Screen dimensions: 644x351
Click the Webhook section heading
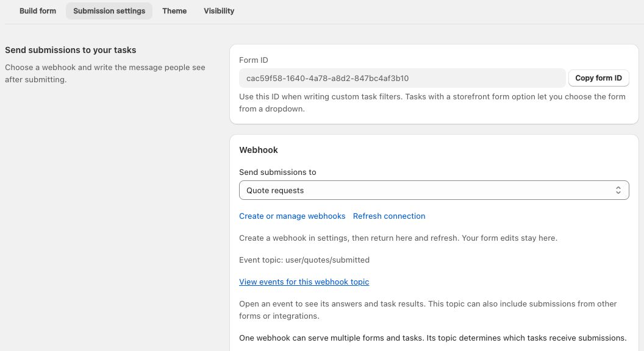pos(259,150)
